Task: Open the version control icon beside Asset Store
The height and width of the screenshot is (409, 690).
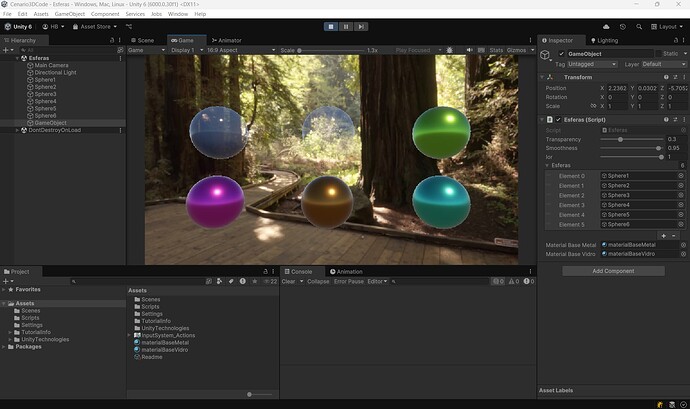Action: pyautogui.click(x=129, y=27)
